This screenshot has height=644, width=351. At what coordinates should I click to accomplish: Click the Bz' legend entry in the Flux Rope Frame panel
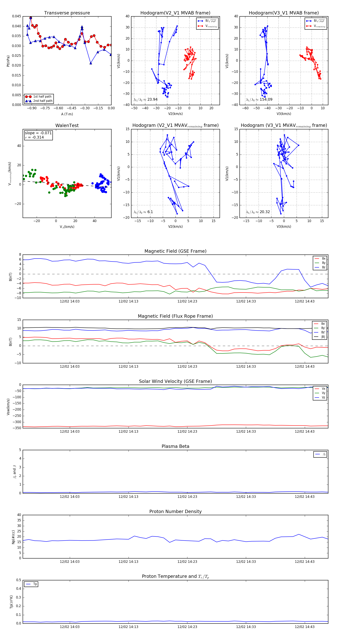(x=320, y=333)
